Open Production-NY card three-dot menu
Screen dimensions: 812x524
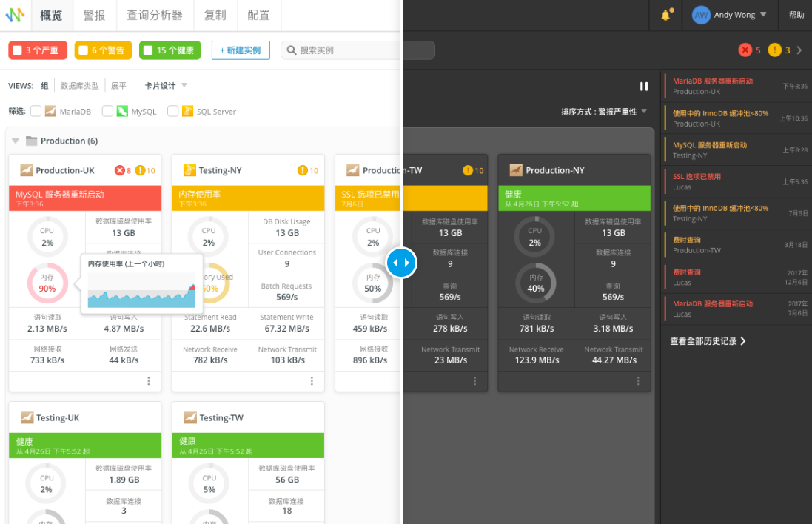tap(638, 381)
